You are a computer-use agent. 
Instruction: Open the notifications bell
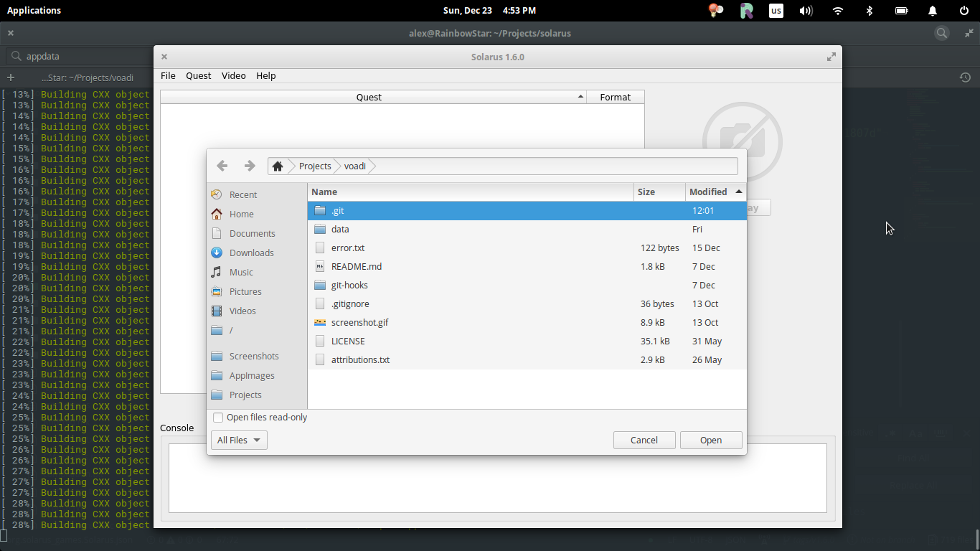tap(933, 11)
